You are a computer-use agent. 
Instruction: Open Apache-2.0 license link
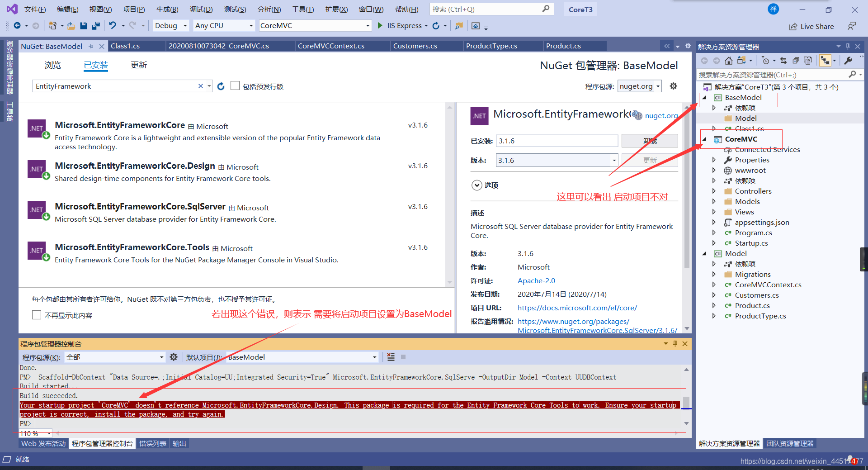tap(536, 280)
